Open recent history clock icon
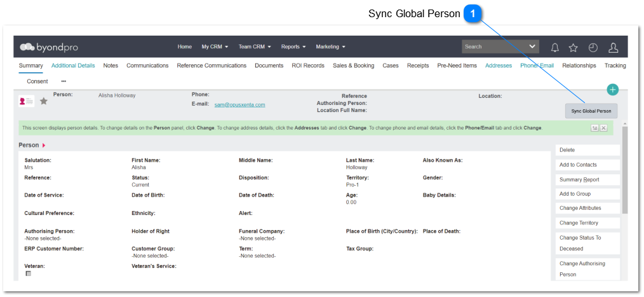 pyautogui.click(x=593, y=47)
